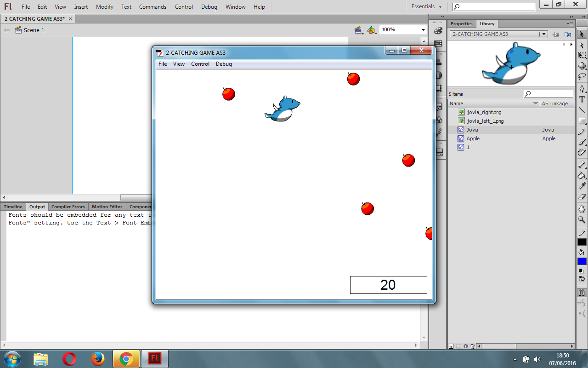Open the Modify menu

click(x=104, y=6)
